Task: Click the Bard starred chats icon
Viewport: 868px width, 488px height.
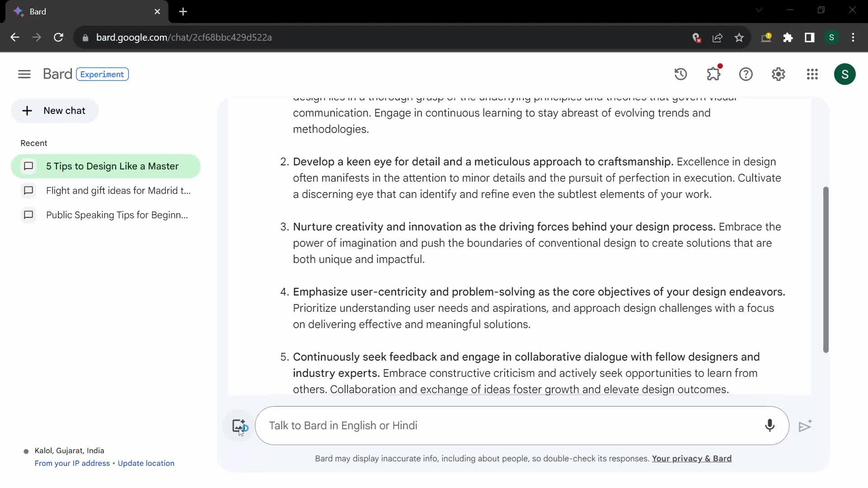Action: 714,74
